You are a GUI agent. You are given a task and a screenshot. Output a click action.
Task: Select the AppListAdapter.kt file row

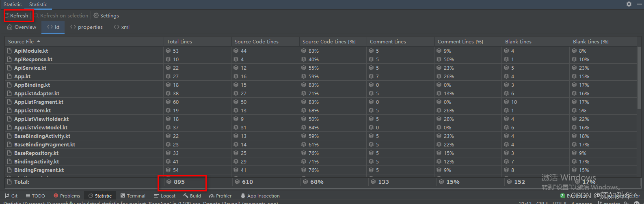[x=321, y=93]
